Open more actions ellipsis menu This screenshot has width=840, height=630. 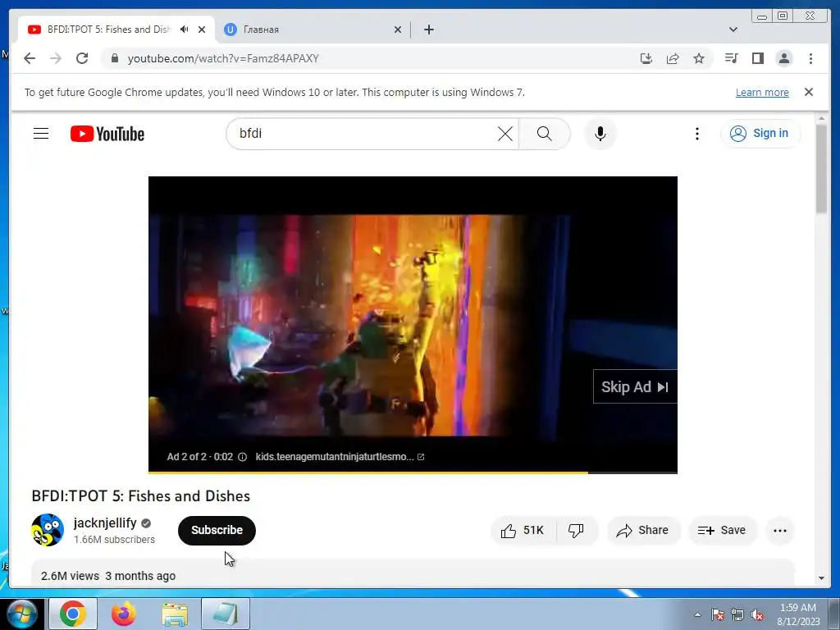(x=780, y=531)
